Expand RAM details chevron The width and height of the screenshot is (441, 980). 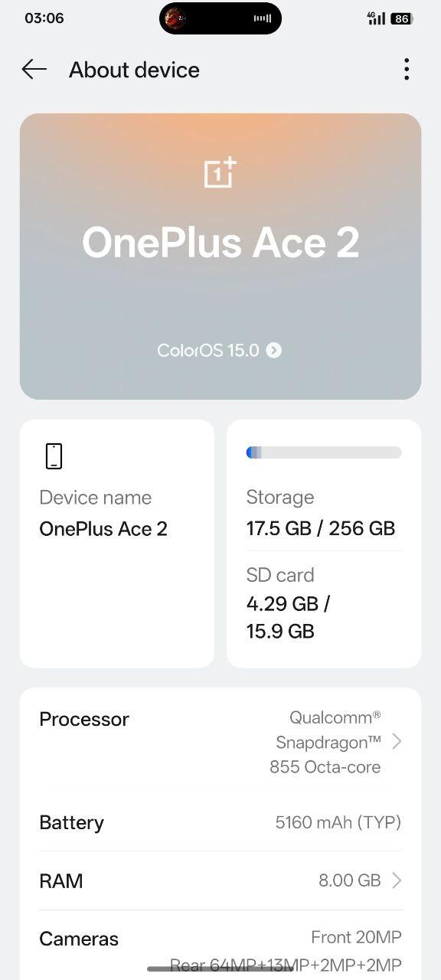(x=397, y=880)
